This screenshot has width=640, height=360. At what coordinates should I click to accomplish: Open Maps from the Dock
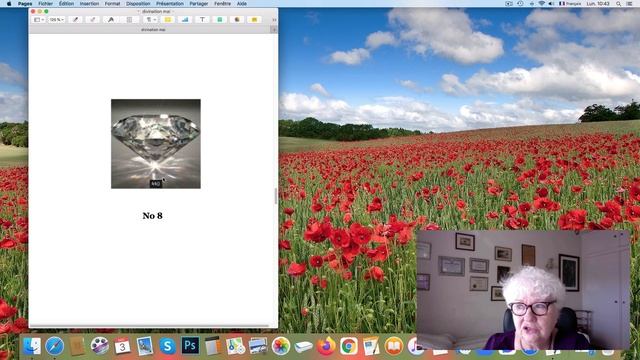236,346
